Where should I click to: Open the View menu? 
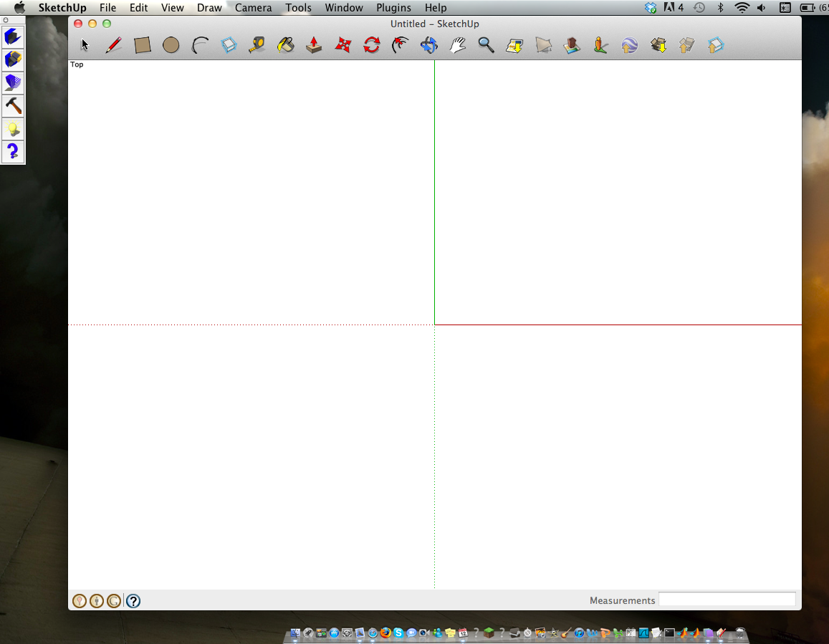(173, 8)
